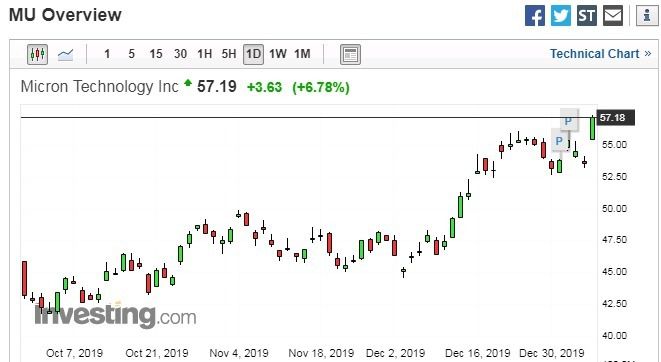661x362 pixels.
Task: Click the lower P marker on chart
Action: (x=559, y=140)
